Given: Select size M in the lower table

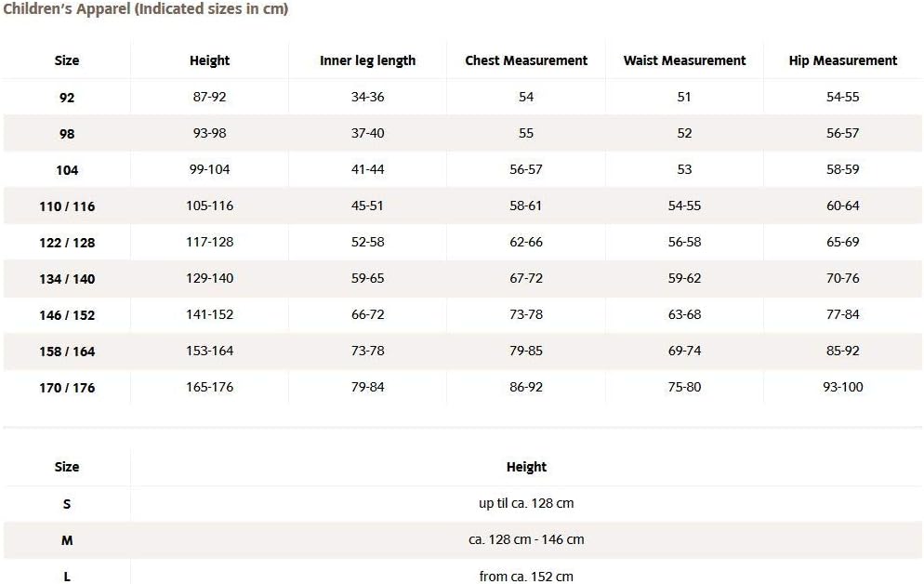Looking at the screenshot, I should coord(67,540).
